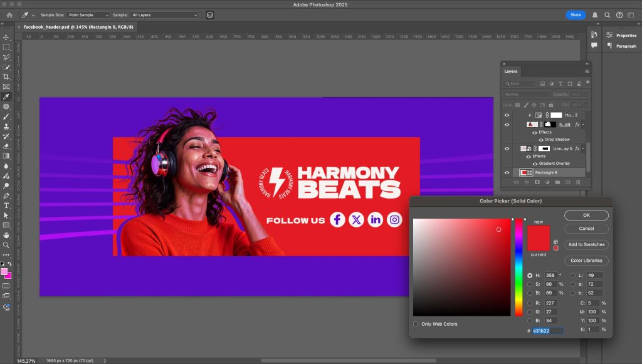Click the hex color input field

(547, 330)
